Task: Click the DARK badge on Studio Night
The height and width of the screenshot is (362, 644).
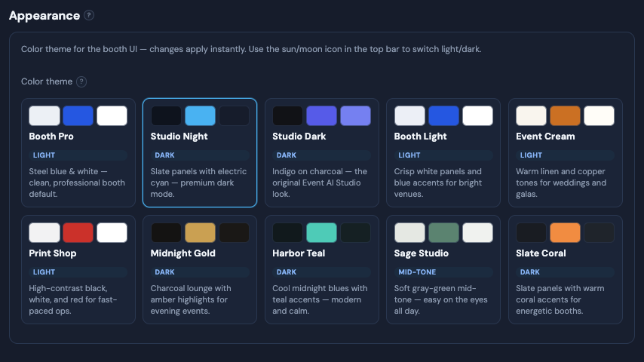Action: pyautogui.click(x=200, y=155)
